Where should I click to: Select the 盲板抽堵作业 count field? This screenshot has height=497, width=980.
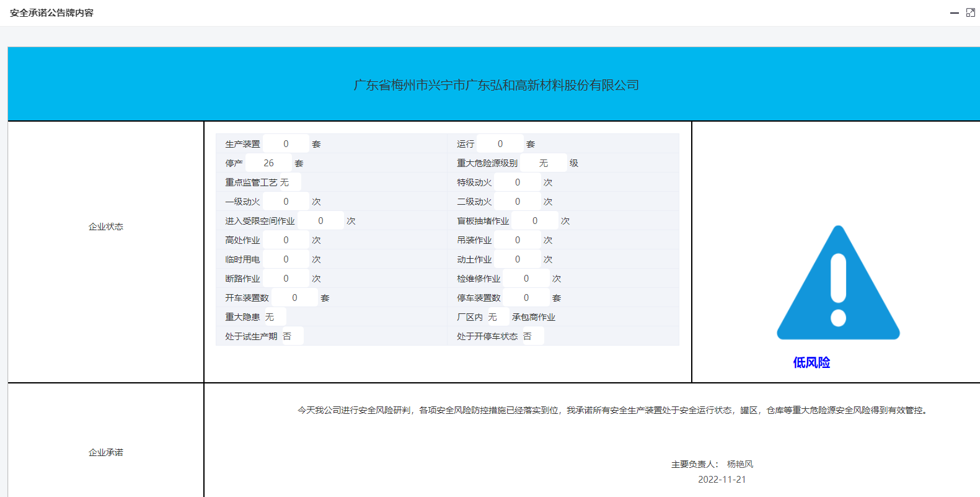click(x=535, y=221)
